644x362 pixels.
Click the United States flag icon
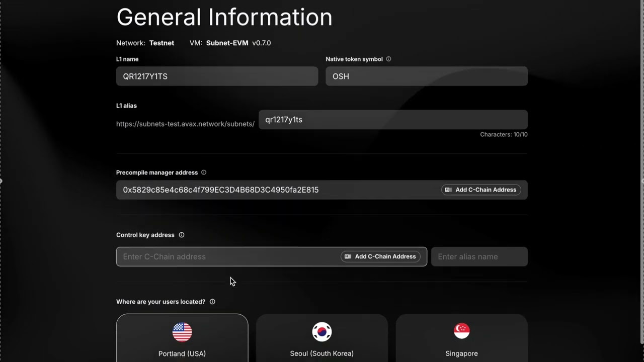pos(182,332)
